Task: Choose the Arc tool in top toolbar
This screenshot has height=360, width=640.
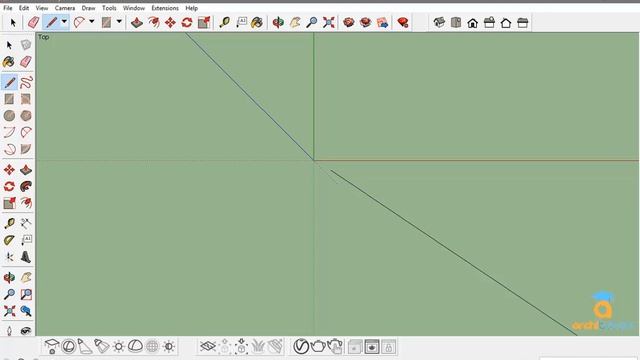Action: pyautogui.click(x=79, y=22)
